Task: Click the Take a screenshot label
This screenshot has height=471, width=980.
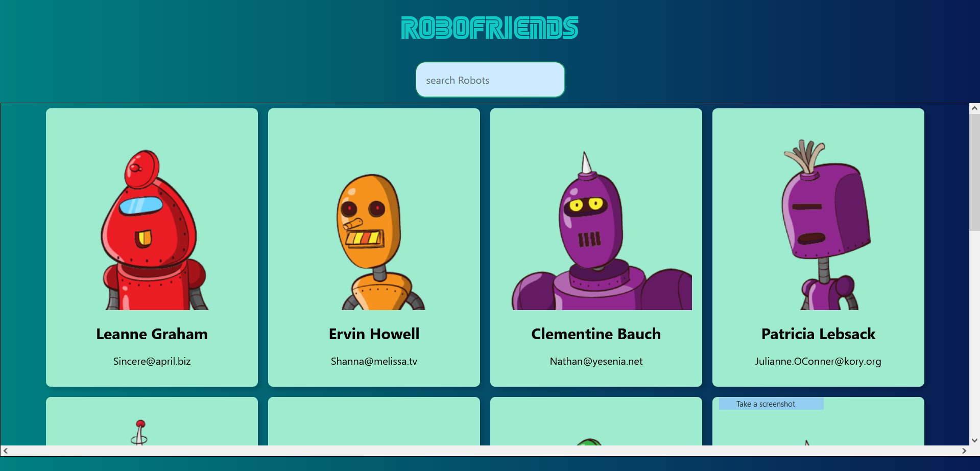Action: point(766,404)
